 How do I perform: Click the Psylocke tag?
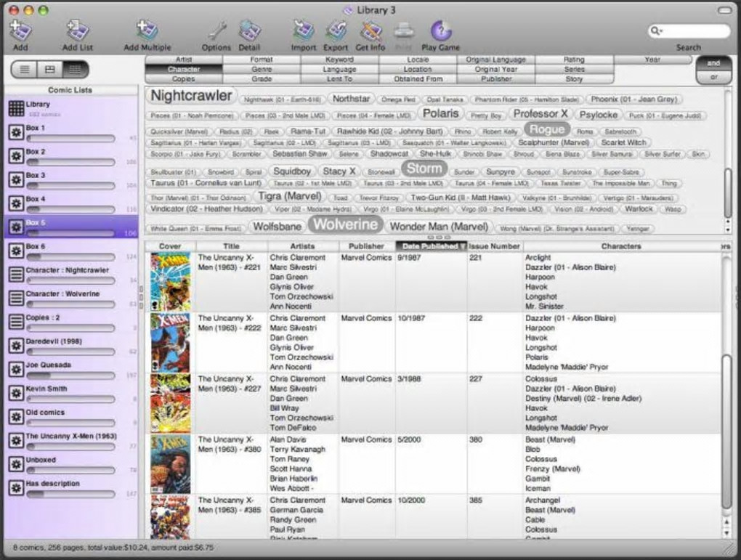[x=599, y=115]
